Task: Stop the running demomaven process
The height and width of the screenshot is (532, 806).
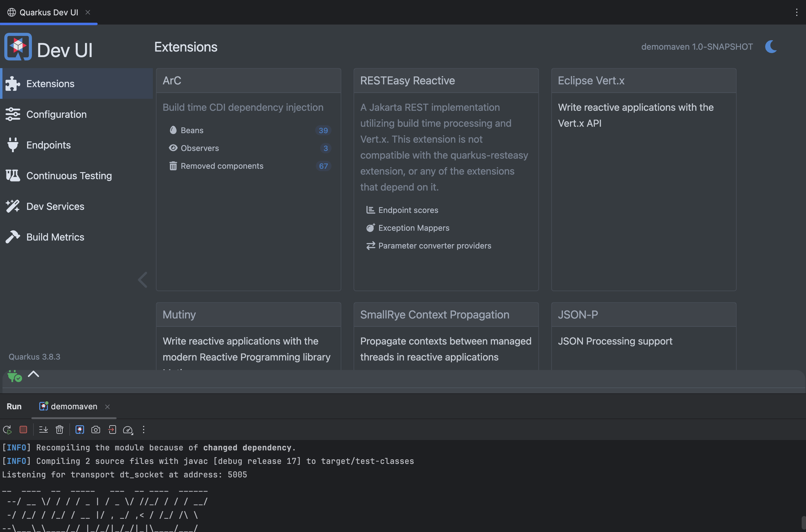Action: [x=23, y=430]
